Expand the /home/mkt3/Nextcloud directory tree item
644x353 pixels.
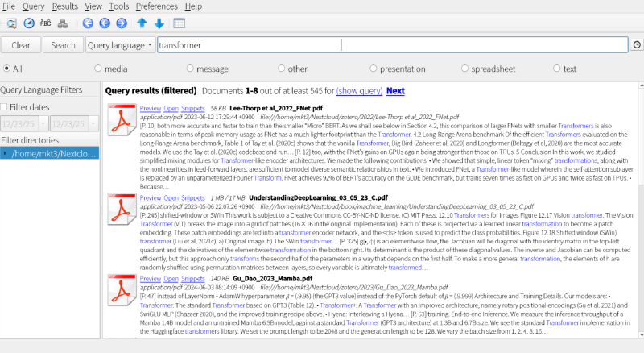point(5,153)
